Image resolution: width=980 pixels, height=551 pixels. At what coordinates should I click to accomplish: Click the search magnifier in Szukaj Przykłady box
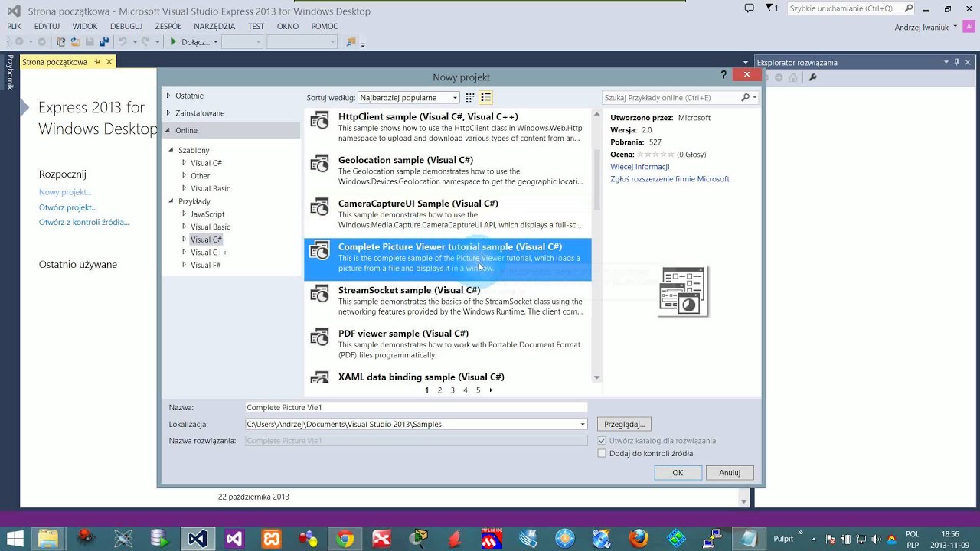[x=745, y=98]
